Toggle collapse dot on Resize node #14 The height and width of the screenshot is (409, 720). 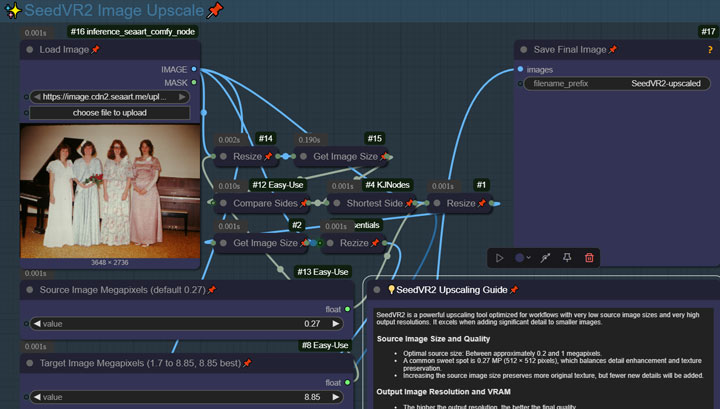[x=223, y=157]
